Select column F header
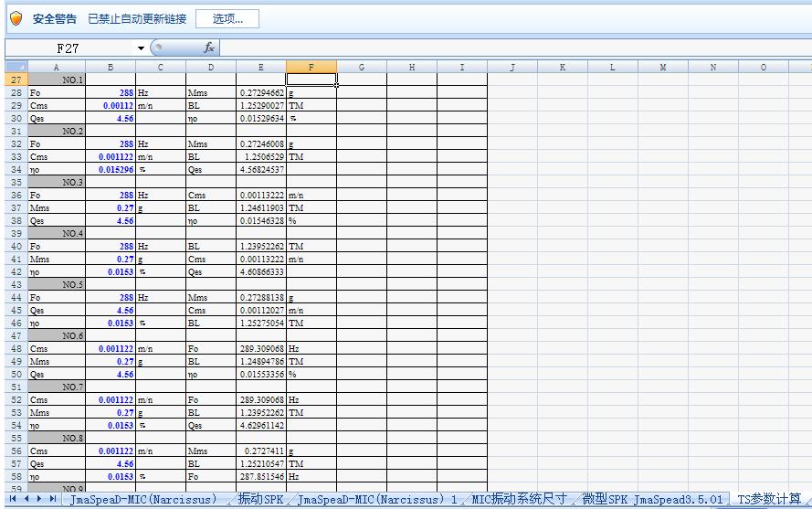This screenshot has height=509, width=812. click(311, 67)
